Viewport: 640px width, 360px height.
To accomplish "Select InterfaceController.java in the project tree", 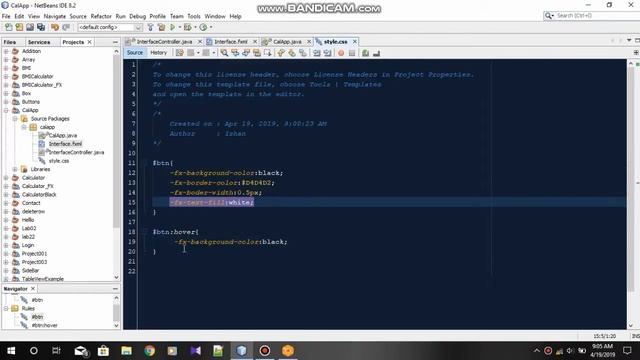I will [x=76, y=152].
